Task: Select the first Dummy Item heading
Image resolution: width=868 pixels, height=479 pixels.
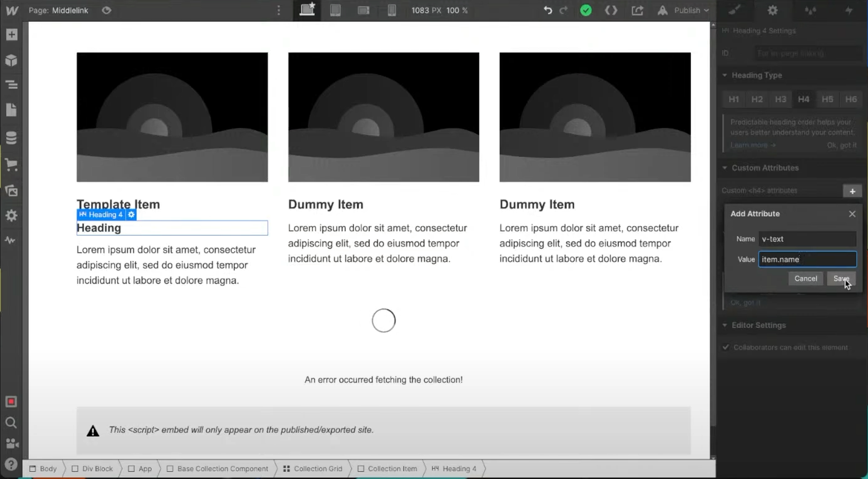Action: point(326,204)
